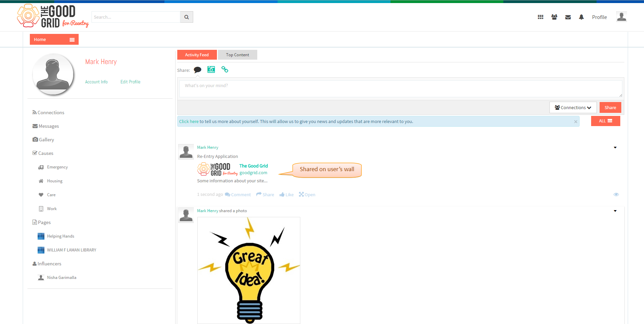Viewport: 644px width, 324px height.
Task: Open the Re-Entry Application post in expanded view
Action: tap(307, 195)
